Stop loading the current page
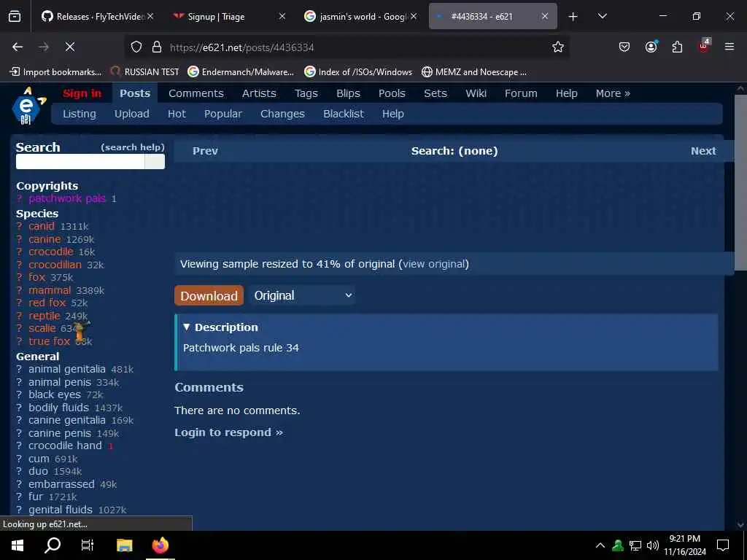This screenshot has height=560, width=747. point(69,47)
